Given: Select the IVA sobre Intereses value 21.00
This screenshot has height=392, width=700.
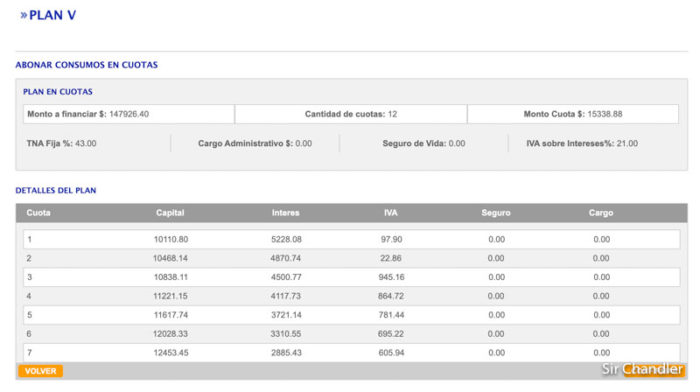Looking at the screenshot, I should [x=627, y=144].
